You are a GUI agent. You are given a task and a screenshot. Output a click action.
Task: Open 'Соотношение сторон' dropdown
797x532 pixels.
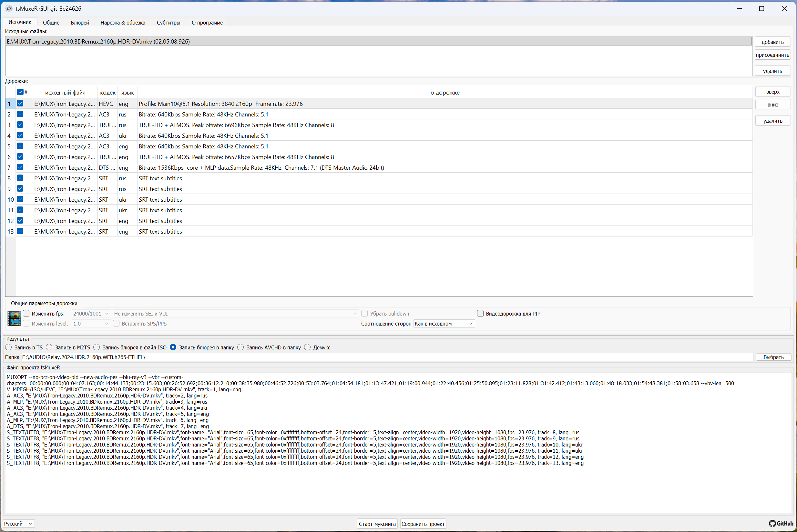pyautogui.click(x=444, y=324)
